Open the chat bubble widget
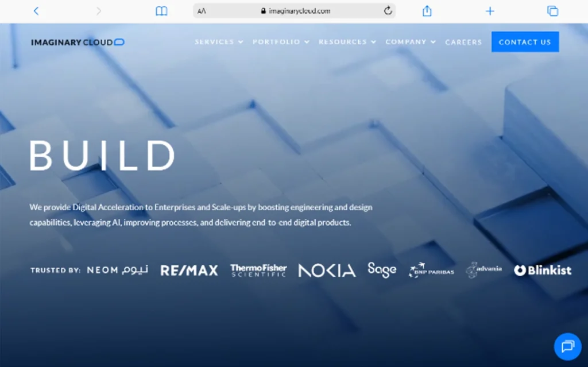Screen dimensions: 588x367 [x=568, y=346]
